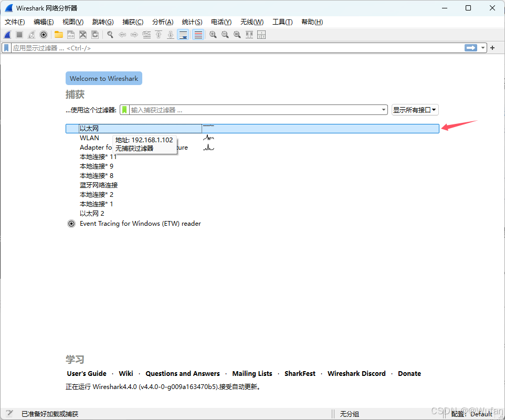This screenshot has width=505, height=420.
Task: Click the restart capture icon
Action: coord(31,35)
